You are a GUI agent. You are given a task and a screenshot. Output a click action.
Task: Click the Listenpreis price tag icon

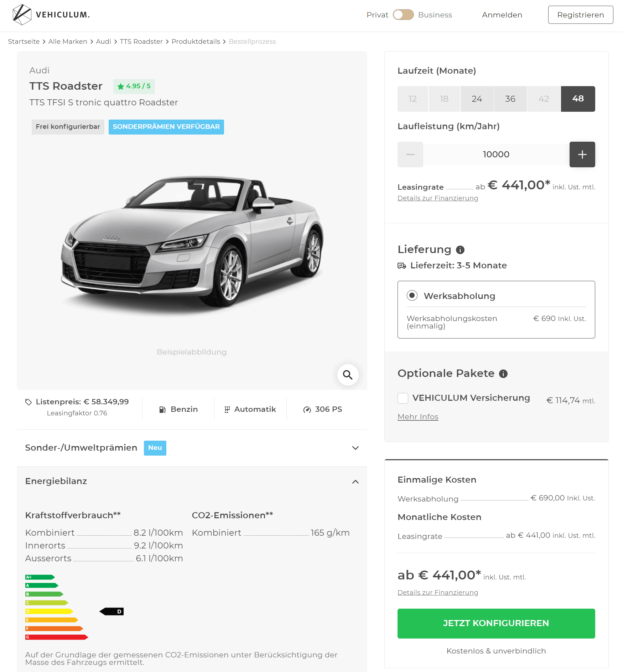[x=28, y=402]
